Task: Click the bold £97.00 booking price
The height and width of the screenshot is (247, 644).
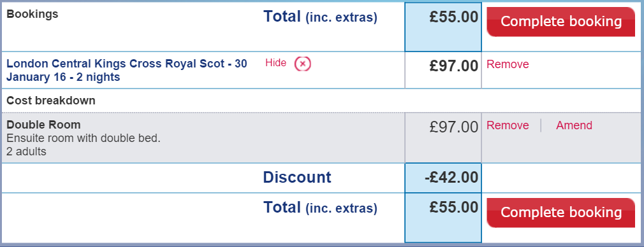Action: (x=454, y=66)
